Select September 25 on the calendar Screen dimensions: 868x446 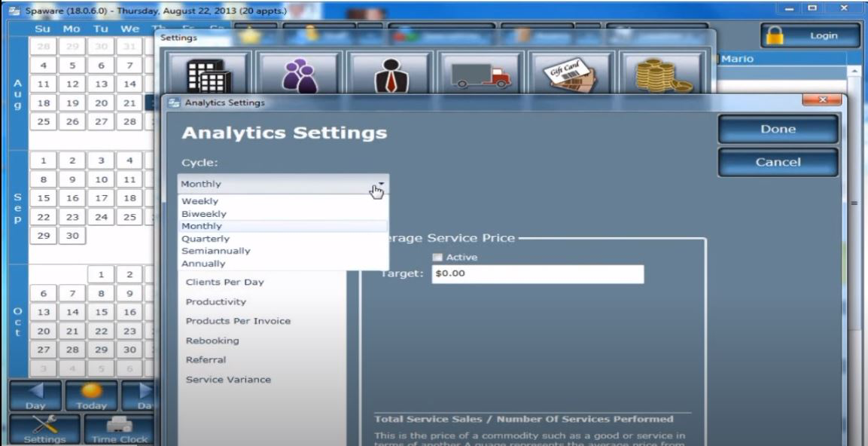coord(129,217)
